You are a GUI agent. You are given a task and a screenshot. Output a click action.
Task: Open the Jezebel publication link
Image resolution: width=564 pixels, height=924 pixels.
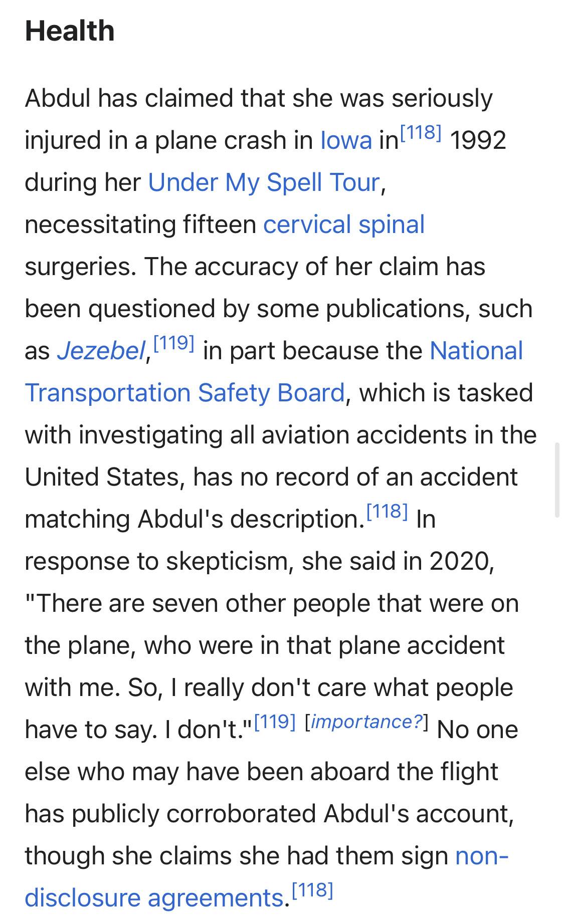tap(101, 351)
